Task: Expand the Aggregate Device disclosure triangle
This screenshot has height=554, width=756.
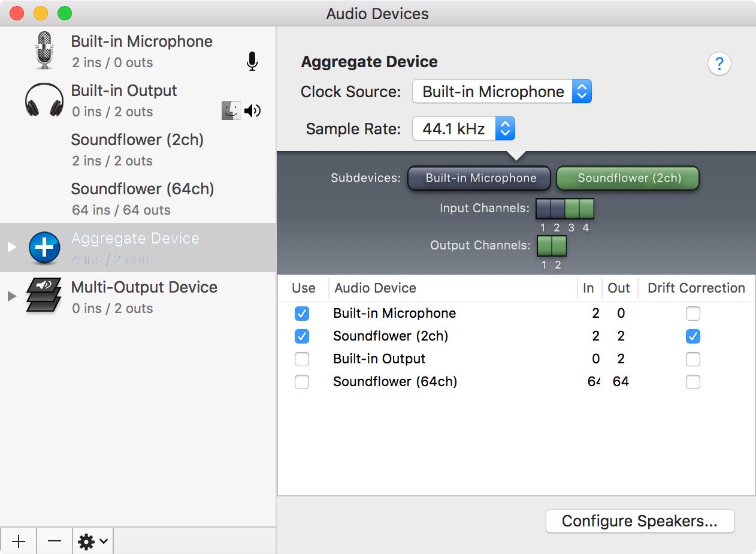Action: tap(11, 247)
